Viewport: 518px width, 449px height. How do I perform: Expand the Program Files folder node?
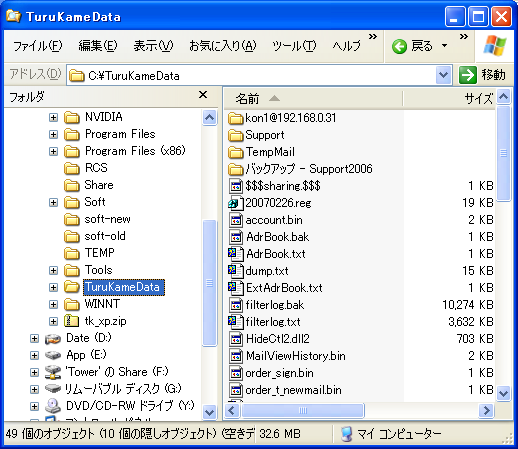53,134
